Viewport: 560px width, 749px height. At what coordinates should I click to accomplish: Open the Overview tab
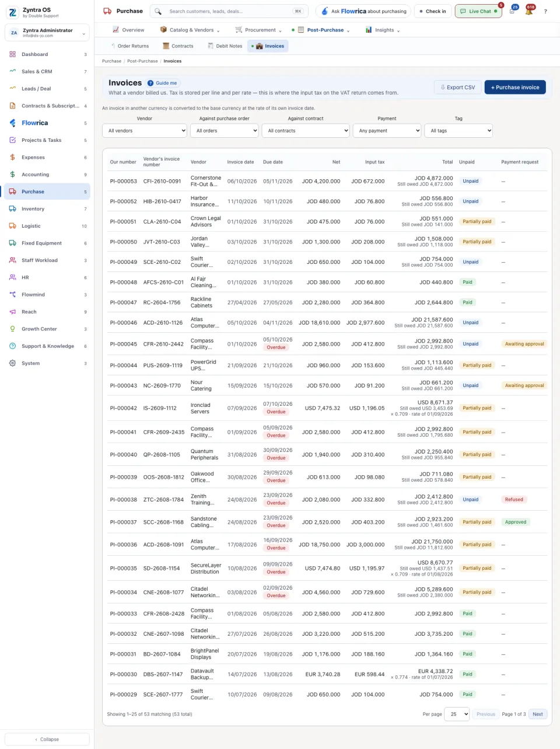point(128,30)
